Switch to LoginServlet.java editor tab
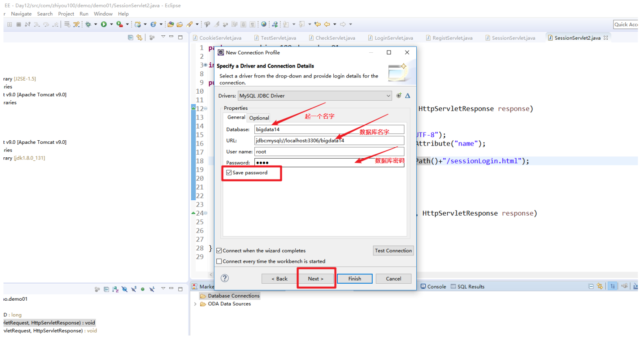The image size is (644, 339). click(391, 38)
